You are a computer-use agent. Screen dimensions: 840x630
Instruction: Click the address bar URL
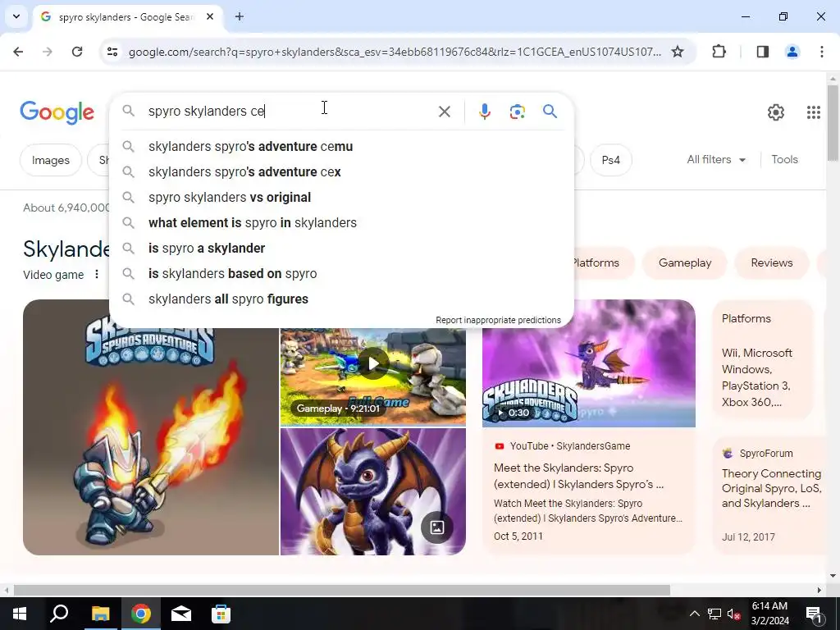point(395,52)
